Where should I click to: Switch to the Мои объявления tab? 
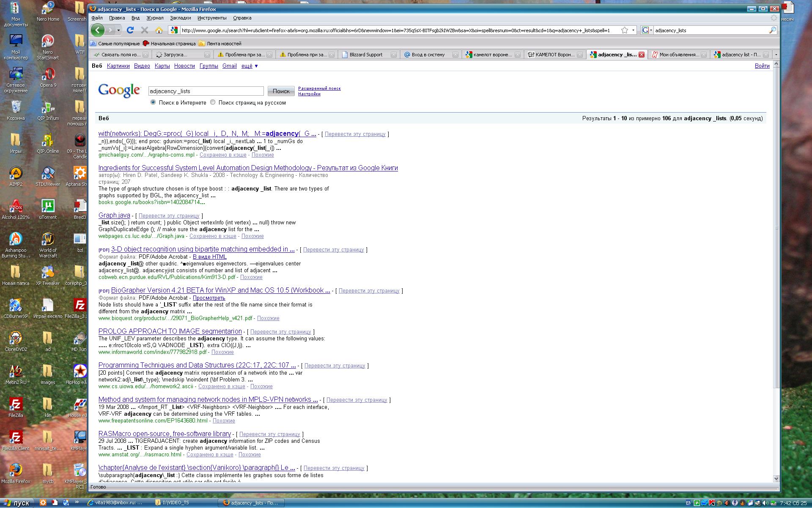point(678,55)
